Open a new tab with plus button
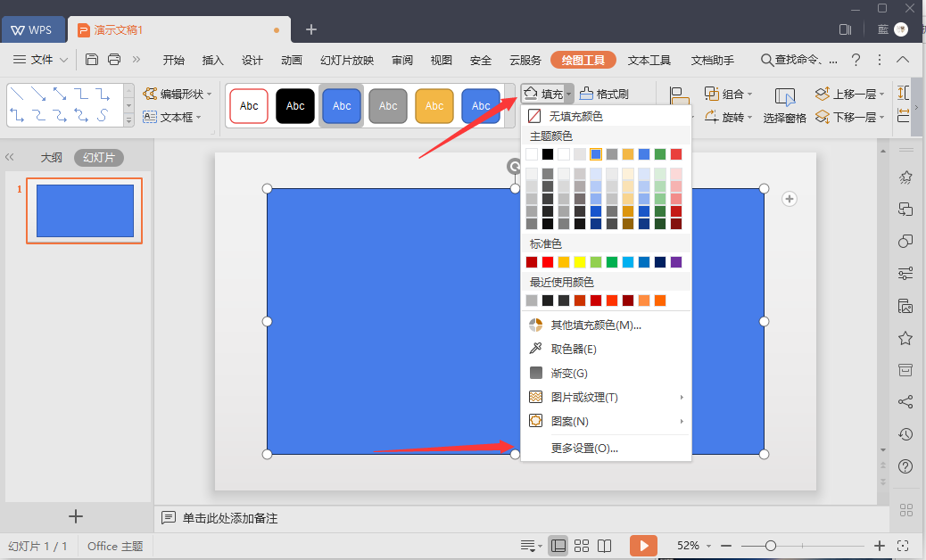Image resolution: width=926 pixels, height=560 pixels. coord(311,29)
